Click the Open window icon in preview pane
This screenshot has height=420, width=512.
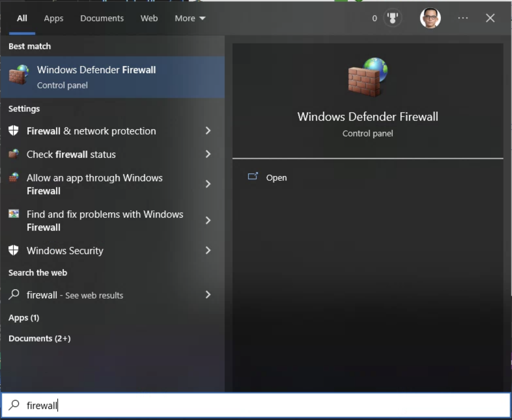pyautogui.click(x=253, y=176)
